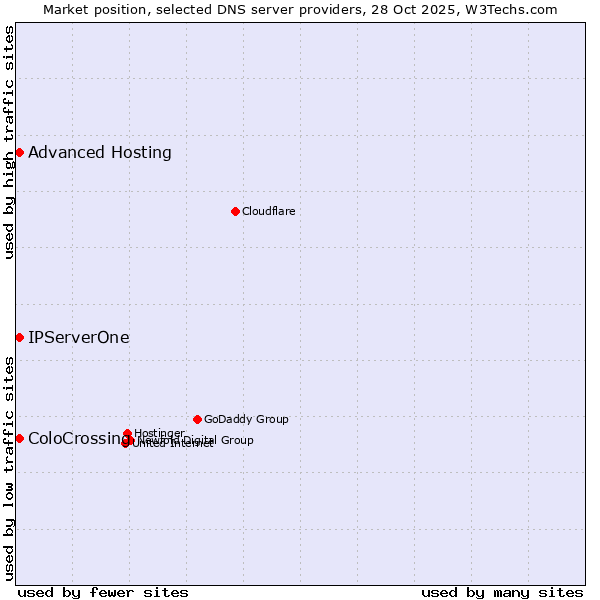600x600 pixels.
Task: Click the Hostinger red data point
Action: [x=127, y=433]
